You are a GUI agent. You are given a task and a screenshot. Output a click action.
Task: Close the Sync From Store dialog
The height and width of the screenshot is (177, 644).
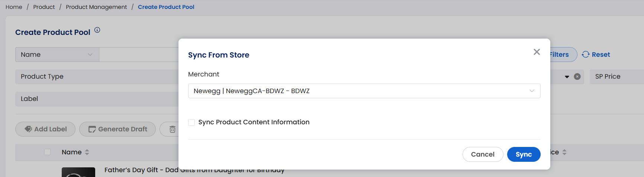tap(537, 52)
